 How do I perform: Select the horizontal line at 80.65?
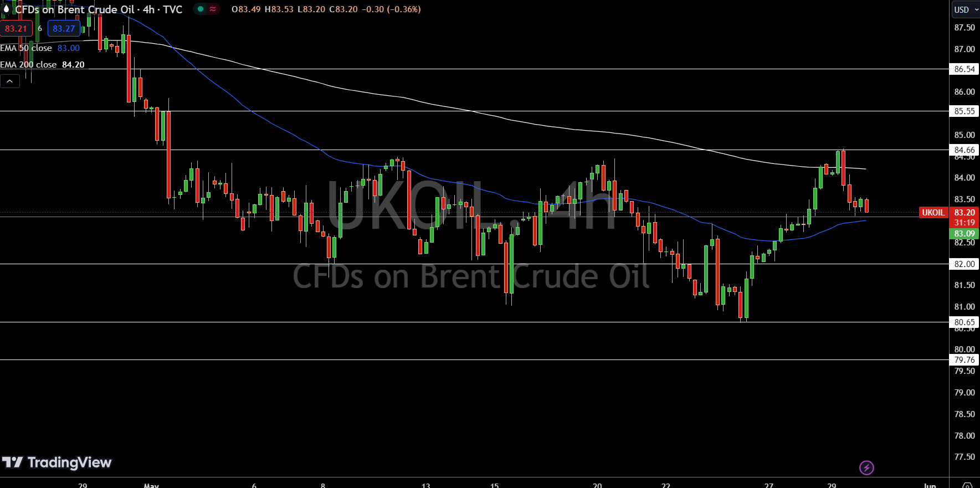(x=474, y=322)
